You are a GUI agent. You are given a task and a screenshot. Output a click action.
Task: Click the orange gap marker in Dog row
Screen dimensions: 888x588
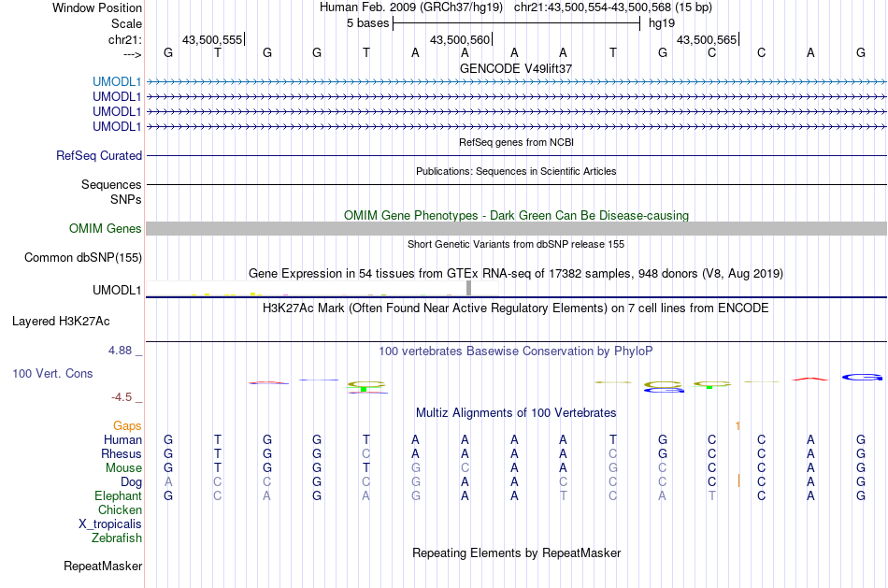(738, 481)
